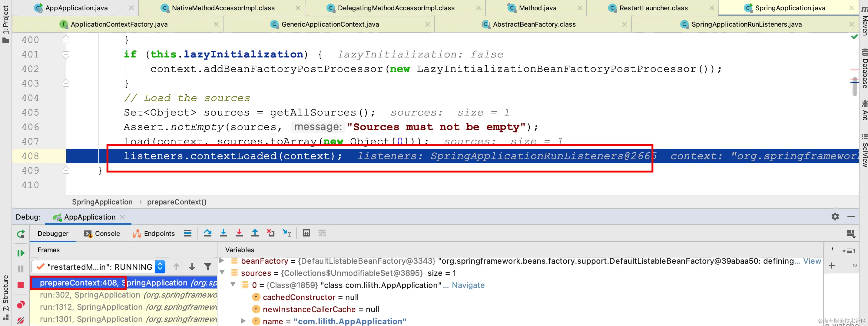Click the green inspection checkmark indicator
This screenshot has width=868, height=326.
coord(854,36)
